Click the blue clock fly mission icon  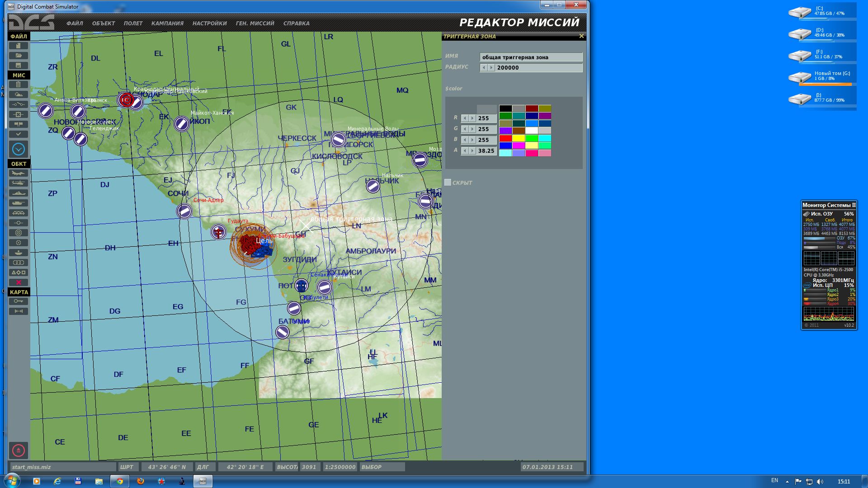pyautogui.click(x=19, y=149)
